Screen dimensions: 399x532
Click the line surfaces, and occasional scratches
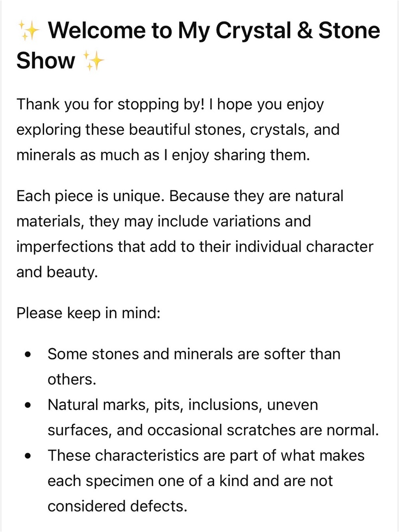[x=213, y=430]
